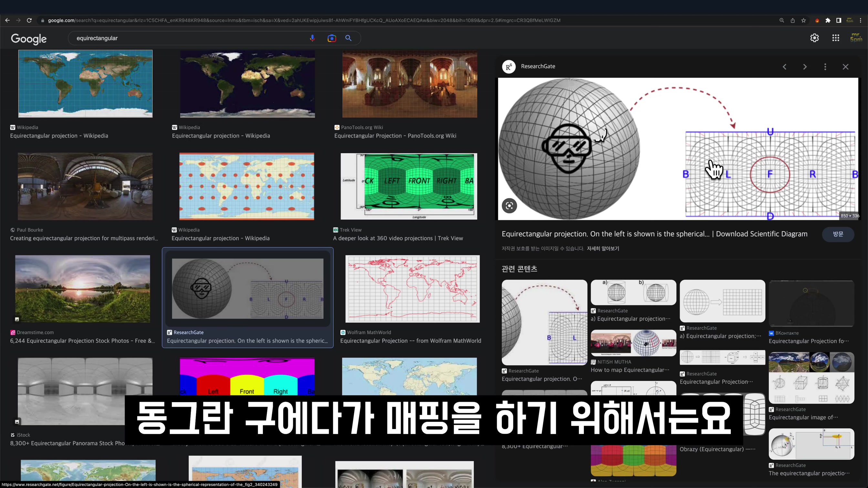
Task: Click the lock icon in the address bar
Action: [x=42, y=21]
